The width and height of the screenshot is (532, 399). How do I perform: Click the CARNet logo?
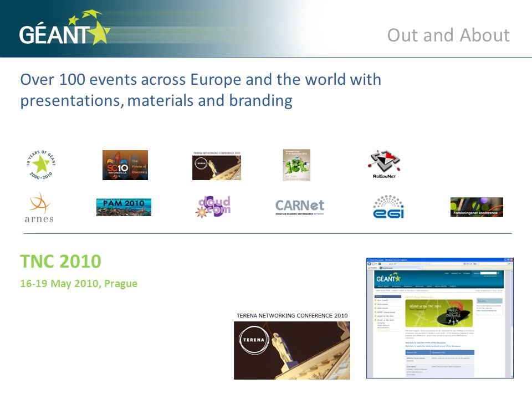[x=300, y=207]
